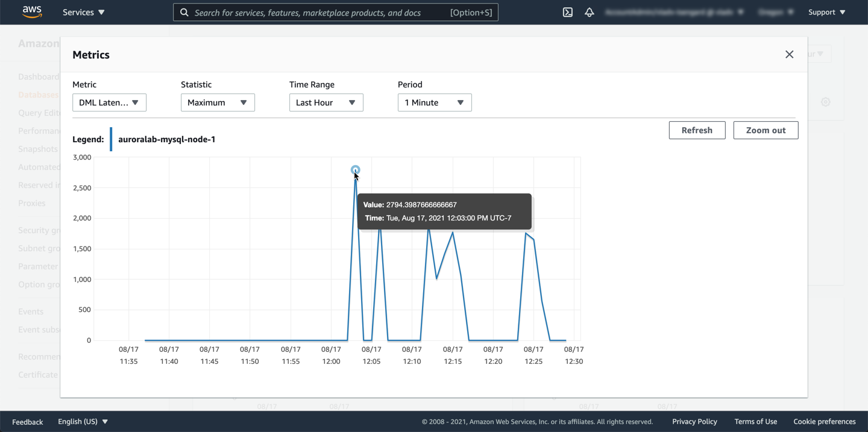The width and height of the screenshot is (868, 432).
Task: Expand the Statistic dropdown set to Maximum
Action: [218, 102]
